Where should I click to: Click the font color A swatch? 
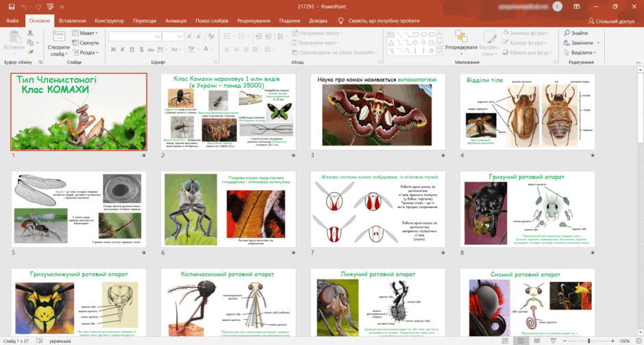click(x=206, y=49)
